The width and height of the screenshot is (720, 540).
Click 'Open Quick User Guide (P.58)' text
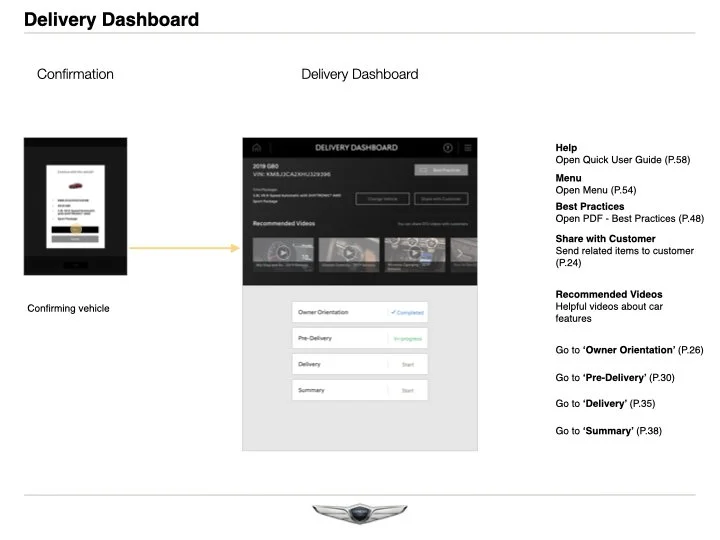pyautogui.click(x=623, y=160)
